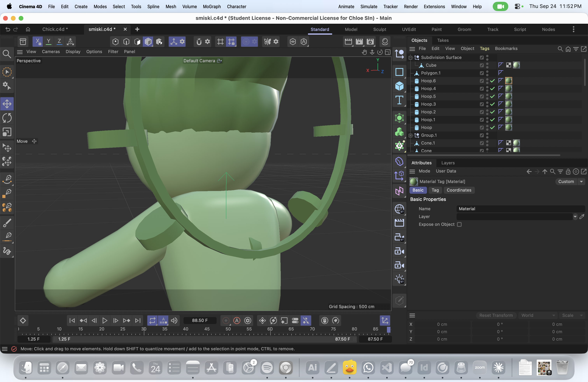This screenshot has height=382, width=588.
Task: Open the Coordinates attributes tab
Action: coord(459,190)
